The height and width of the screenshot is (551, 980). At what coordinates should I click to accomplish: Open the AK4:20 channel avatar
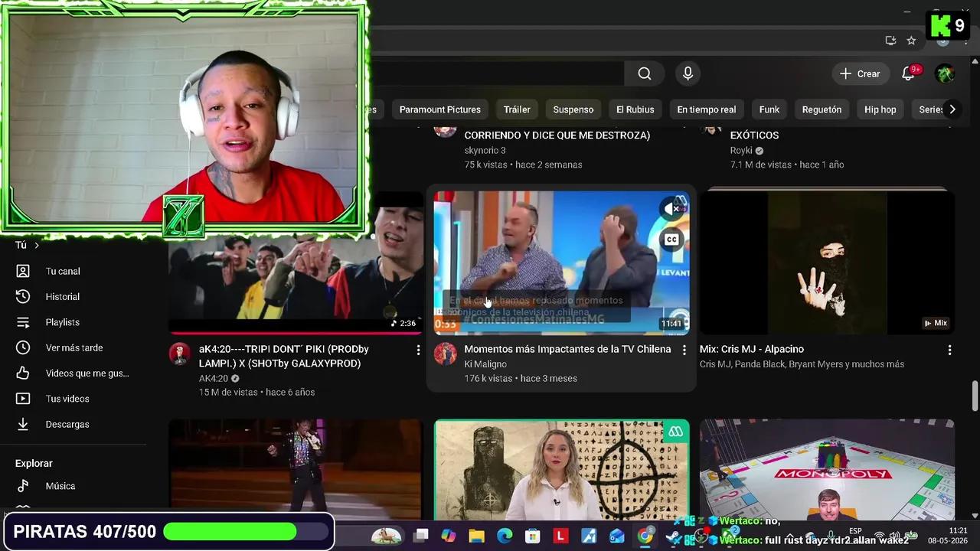coord(180,354)
